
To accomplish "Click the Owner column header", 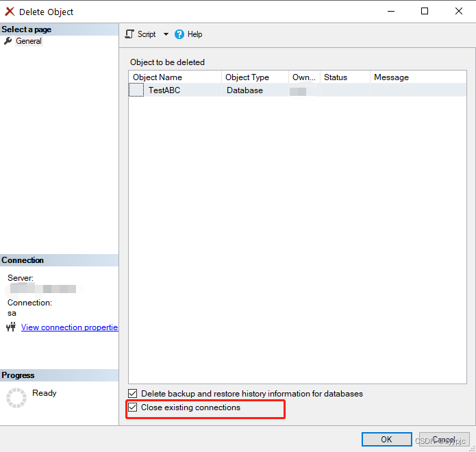I will (x=304, y=77).
